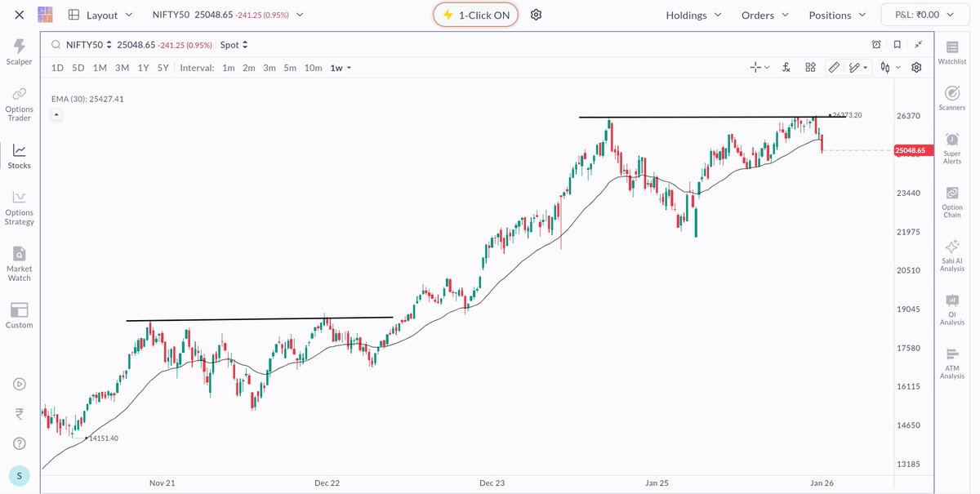Open the Custom layout option
980x494 pixels.
(20, 315)
